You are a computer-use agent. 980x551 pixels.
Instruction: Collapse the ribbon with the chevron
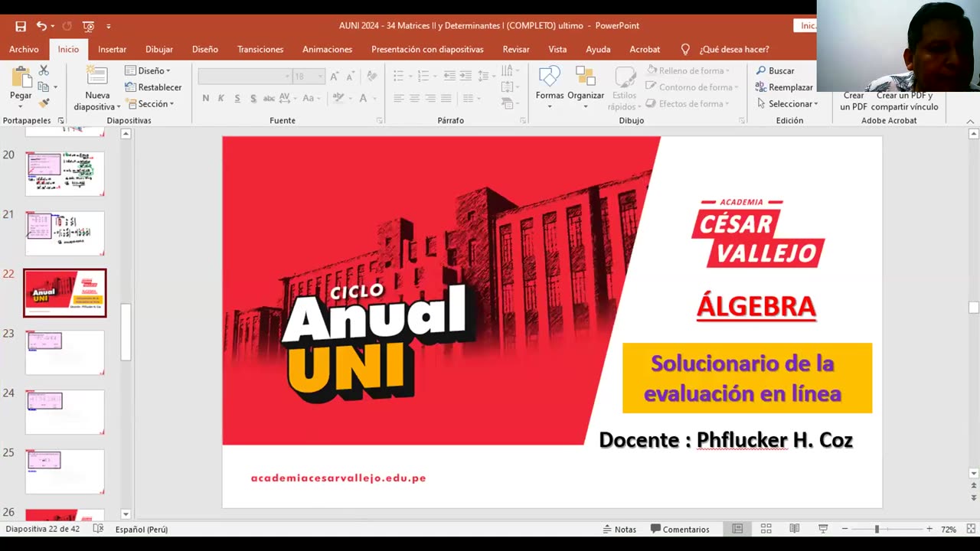[x=970, y=121]
